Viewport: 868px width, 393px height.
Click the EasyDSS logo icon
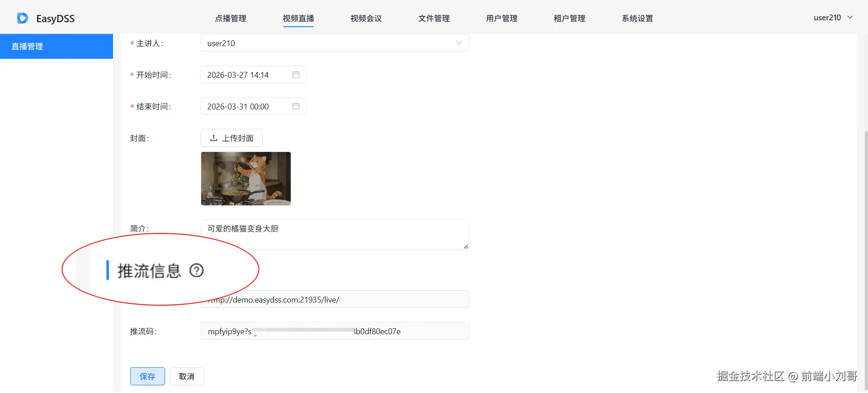(x=22, y=18)
